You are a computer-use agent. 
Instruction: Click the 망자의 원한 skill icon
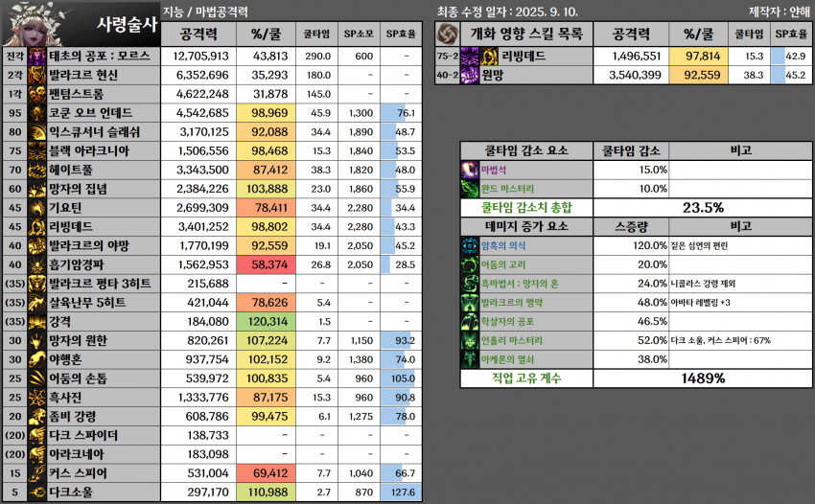click(x=37, y=341)
